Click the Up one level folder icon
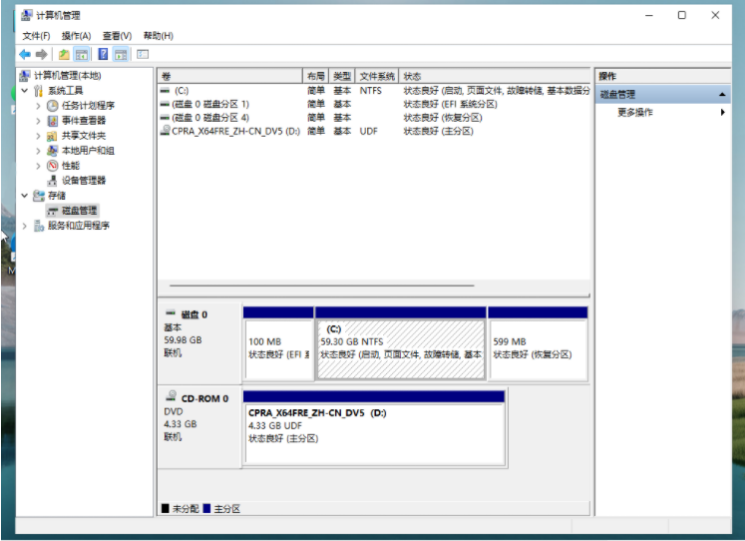The image size is (745, 541). point(64,54)
